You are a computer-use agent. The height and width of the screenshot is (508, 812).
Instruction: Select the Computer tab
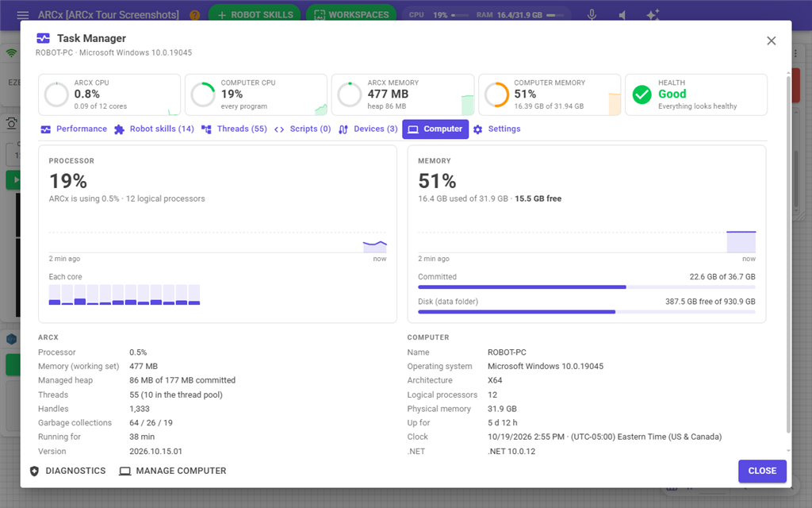click(x=435, y=129)
